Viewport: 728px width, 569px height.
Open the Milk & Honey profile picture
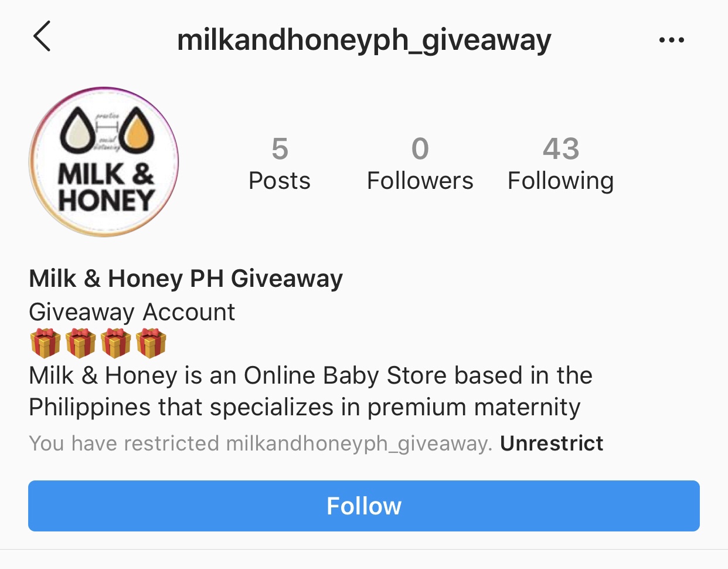tap(104, 162)
